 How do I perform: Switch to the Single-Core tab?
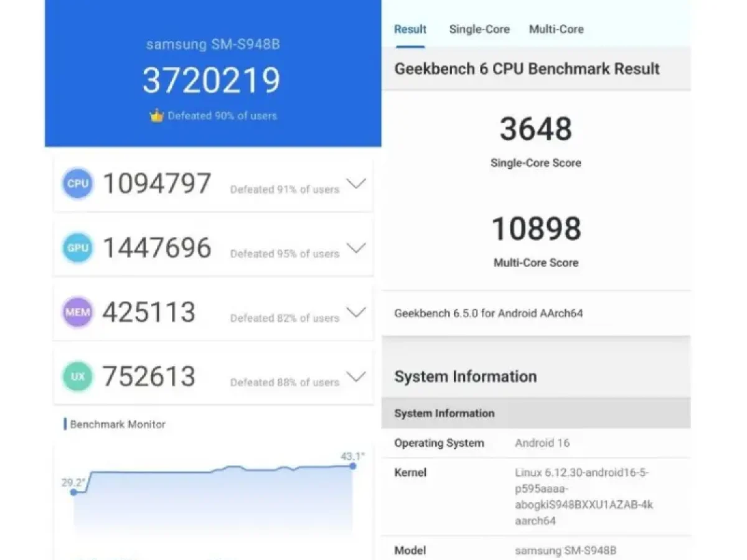[x=479, y=29]
